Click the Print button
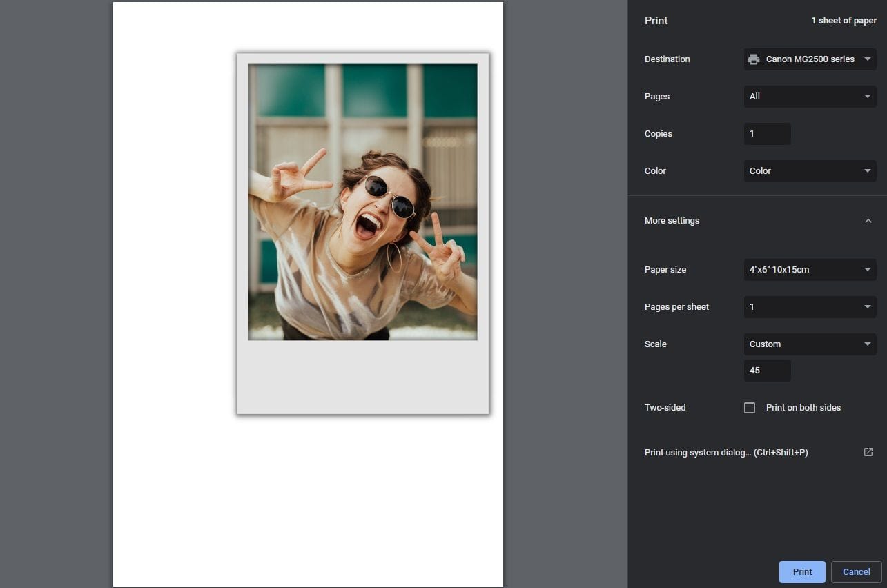 point(801,572)
